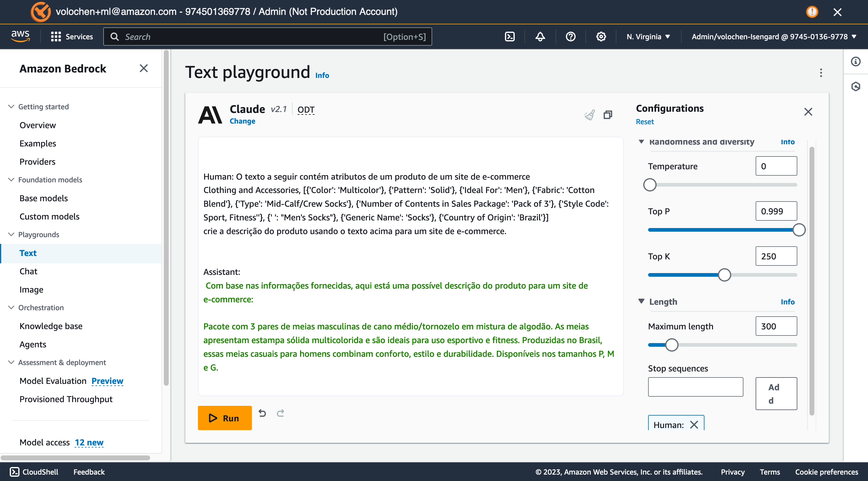Screen dimensions: 868x481
Task: Open the settings gear icon
Action: [x=601, y=36]
